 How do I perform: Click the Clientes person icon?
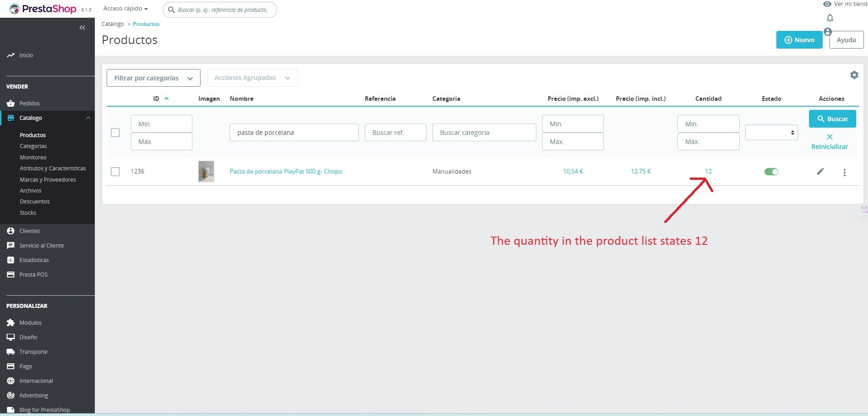click(10, 231)
